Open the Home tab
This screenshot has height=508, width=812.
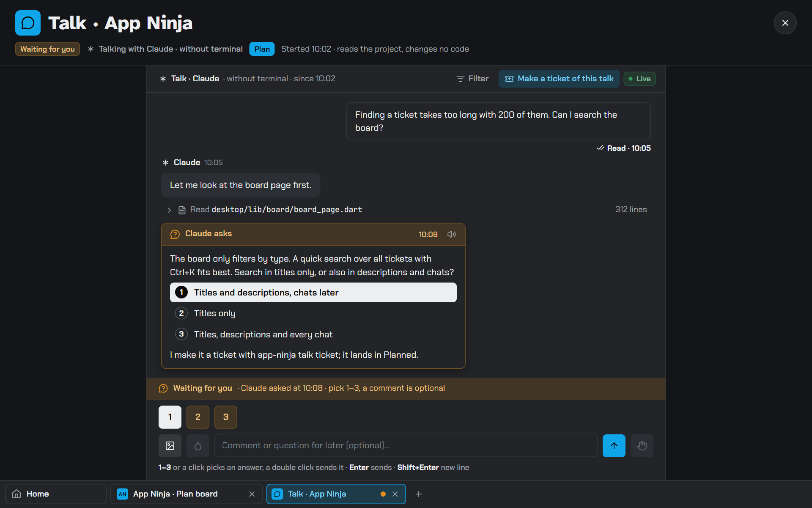pos(56,494)
